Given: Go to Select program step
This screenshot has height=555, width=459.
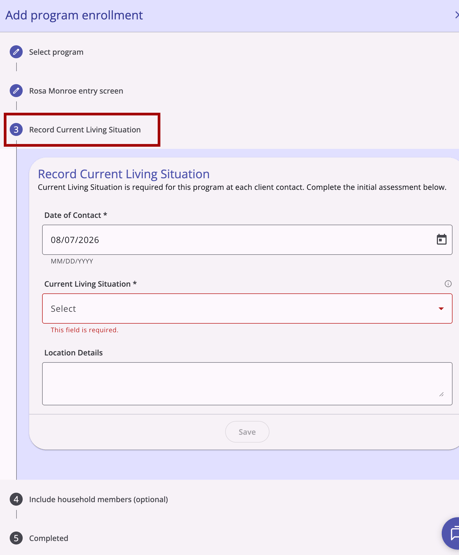Looking at the screenshot, I should point(56,52).
